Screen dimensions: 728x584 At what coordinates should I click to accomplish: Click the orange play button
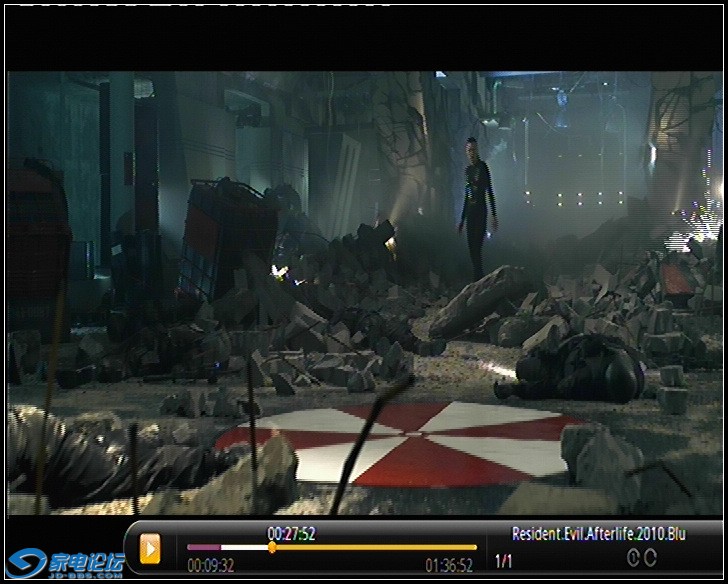150,549
